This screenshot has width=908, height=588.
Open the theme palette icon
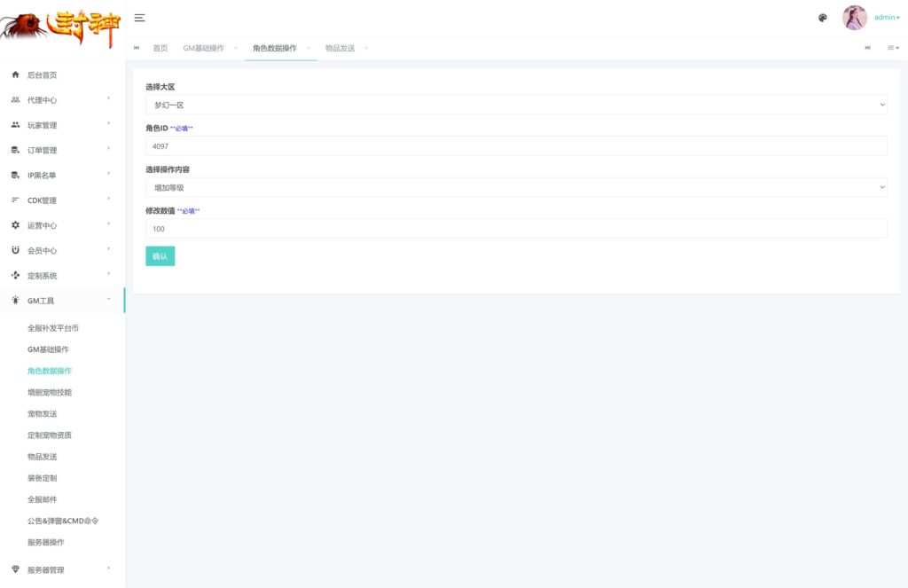point(822,18)
